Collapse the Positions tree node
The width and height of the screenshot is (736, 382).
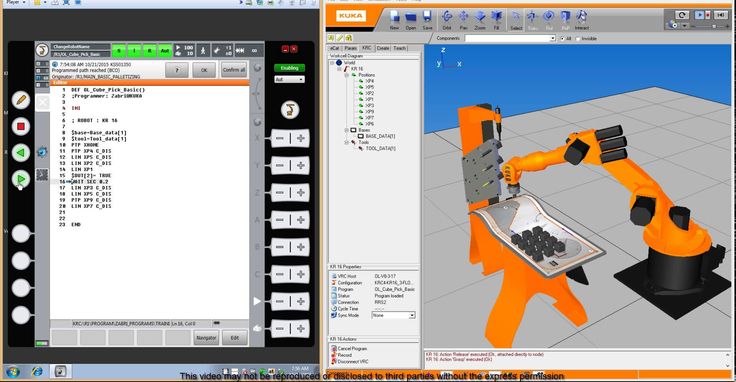(x=347, y=75)
